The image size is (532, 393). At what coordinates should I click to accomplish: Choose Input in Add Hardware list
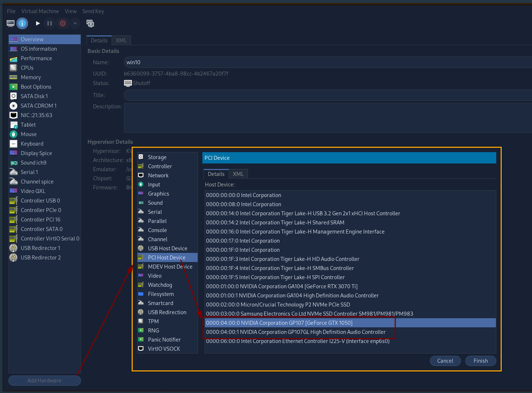tap(167, 185)
